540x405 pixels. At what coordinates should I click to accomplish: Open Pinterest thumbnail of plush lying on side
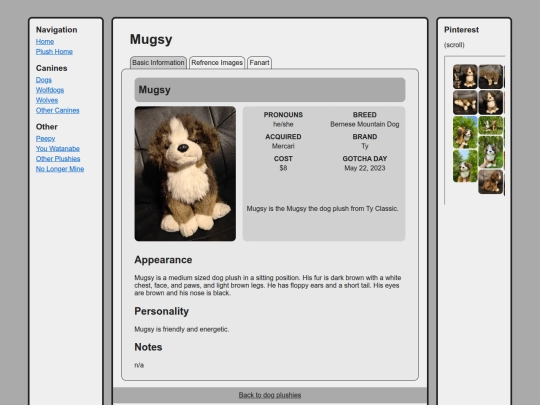coord(465,102)
